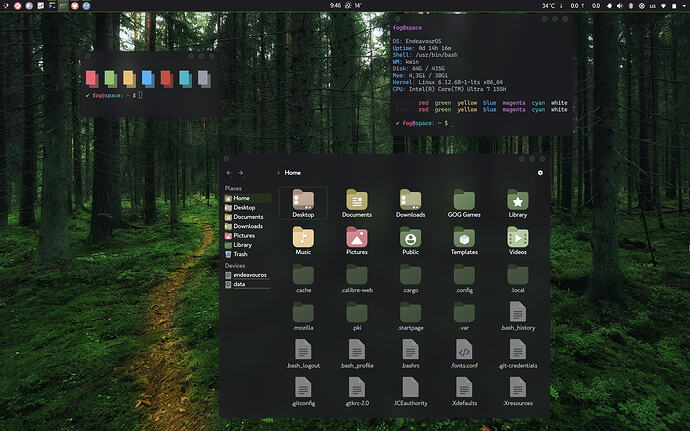Viewport: 690px width, 431px height.
Task: Switch the us keyboard layout indicator
Action: tap(653, 6)
